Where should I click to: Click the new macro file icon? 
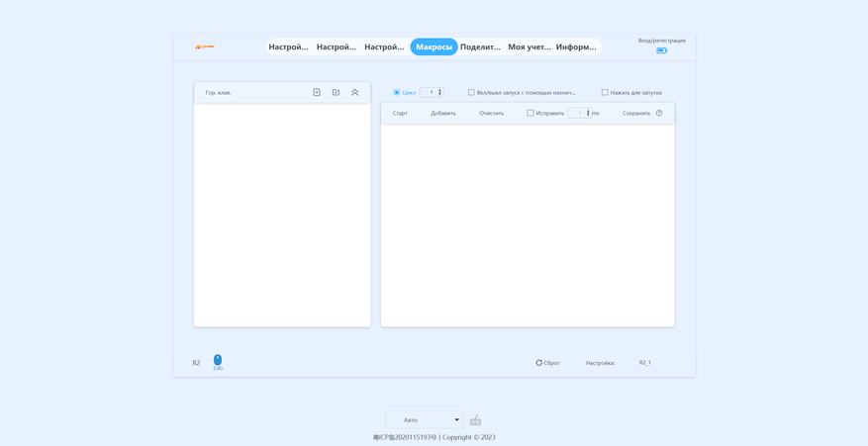point(317,92)
